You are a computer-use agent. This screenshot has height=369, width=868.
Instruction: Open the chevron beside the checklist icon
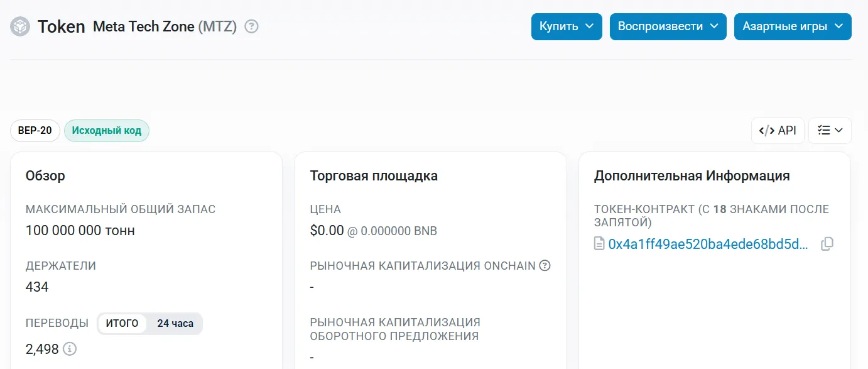(x=838, y=131)
